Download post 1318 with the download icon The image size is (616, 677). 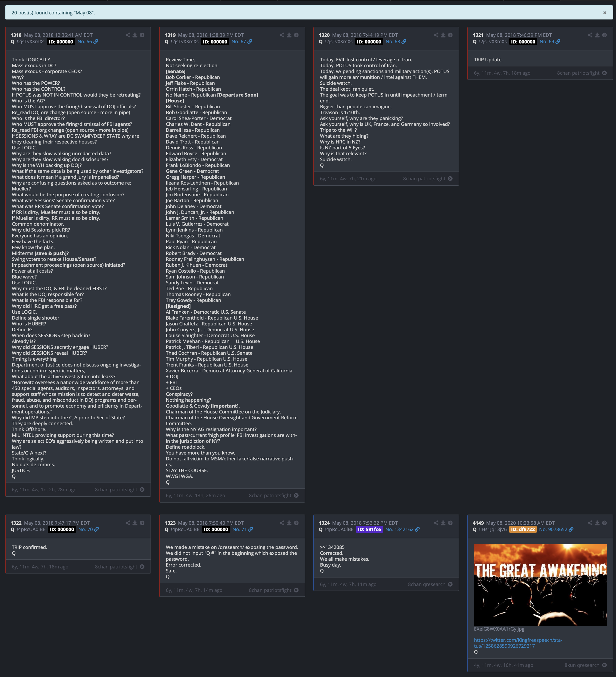(135, 35)
